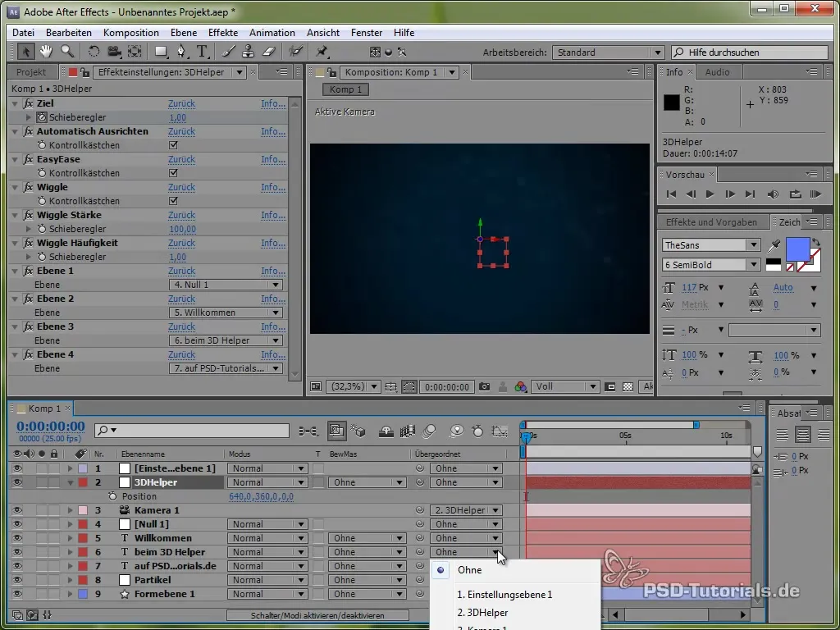Open Arbeitsbereich Standard dropdown
840x630 pixels.
(x=608, y=52)
